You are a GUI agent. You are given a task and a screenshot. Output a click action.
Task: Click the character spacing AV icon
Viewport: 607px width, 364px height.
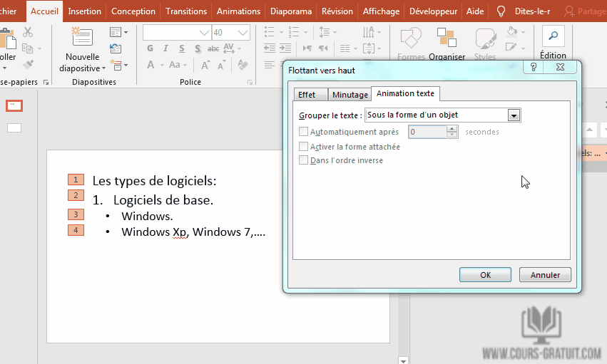(x=229, y=48)
